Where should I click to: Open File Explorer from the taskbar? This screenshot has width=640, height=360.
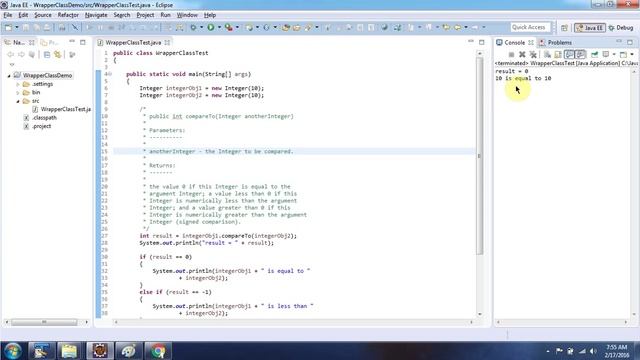point(69,351)
